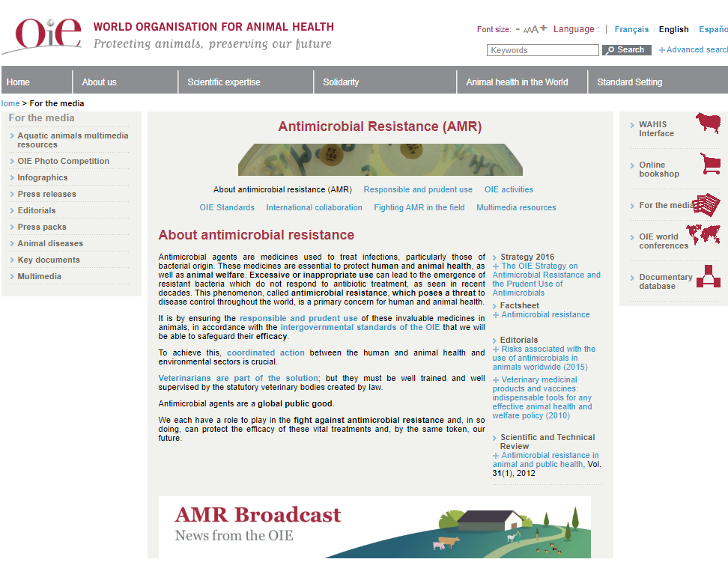Increase font size with the plus icon
This screenshot has width=728, height=580.
544,28
